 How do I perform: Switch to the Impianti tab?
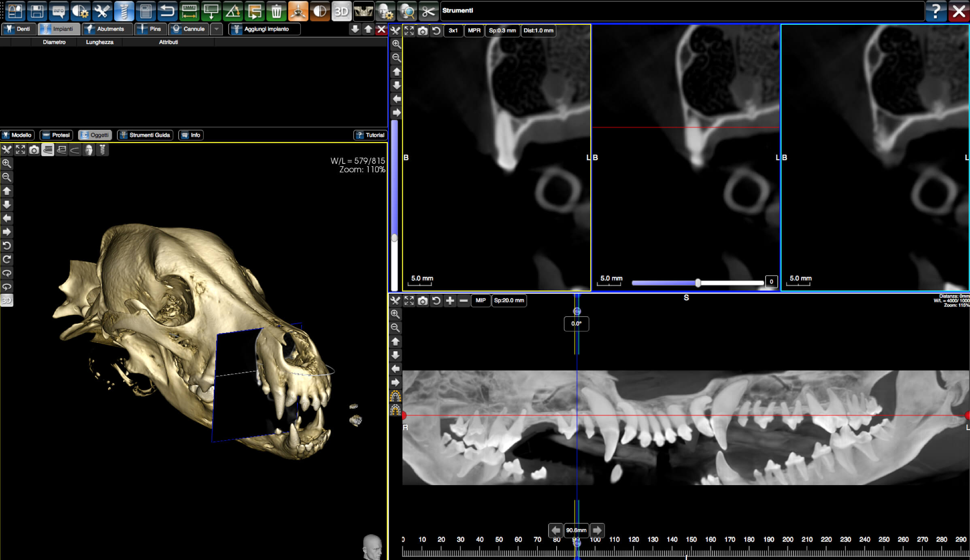point(59,29)
